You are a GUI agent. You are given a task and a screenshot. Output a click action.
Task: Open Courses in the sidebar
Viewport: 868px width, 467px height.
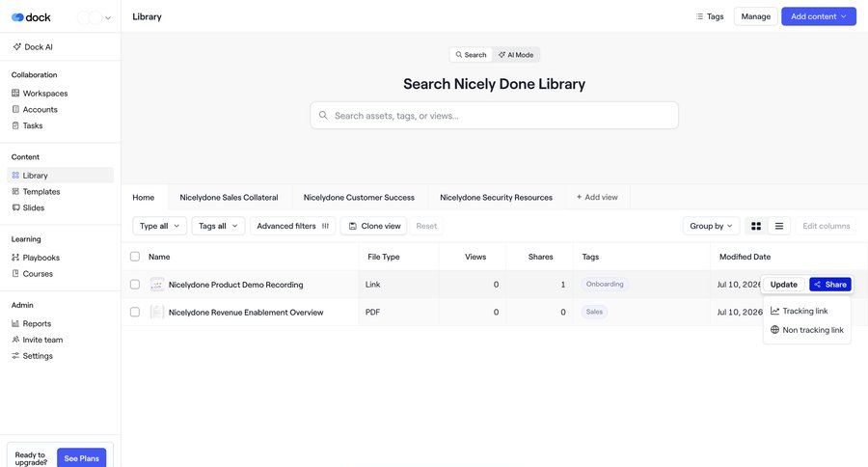(x=33, y=273)
